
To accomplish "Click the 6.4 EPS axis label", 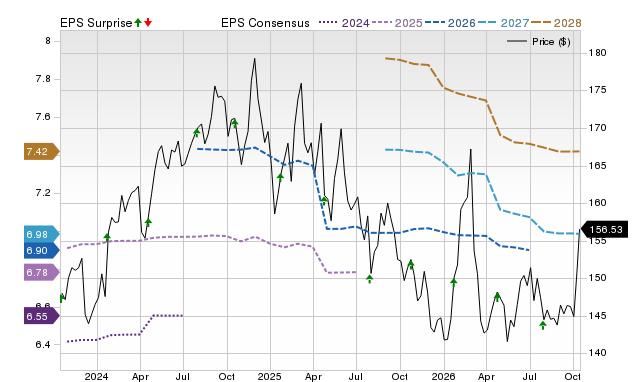I will click(x=43, y=344).
